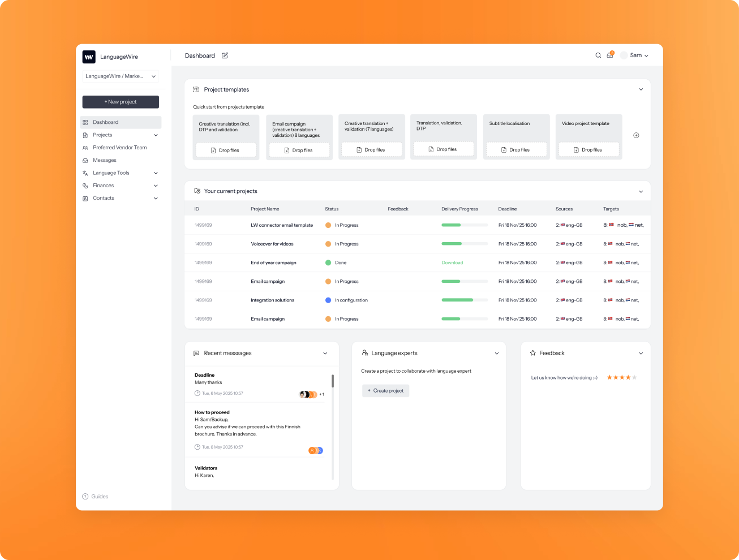
Task: Click the Projects document icon in sidebar
Action: point(85,135)
